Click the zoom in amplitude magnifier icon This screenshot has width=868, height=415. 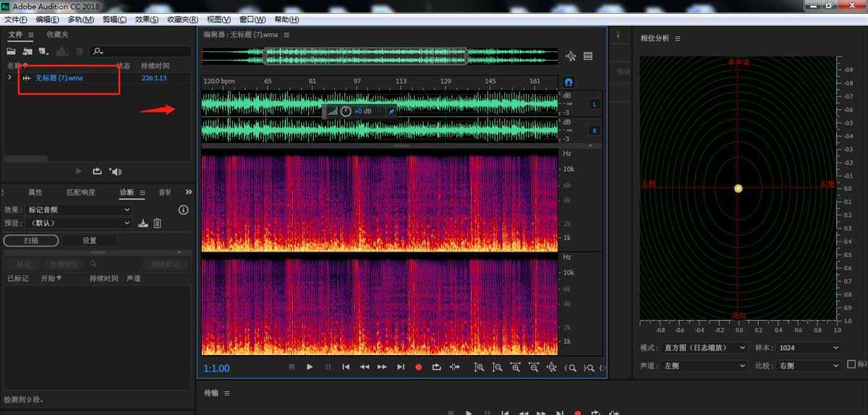(479, 367)
